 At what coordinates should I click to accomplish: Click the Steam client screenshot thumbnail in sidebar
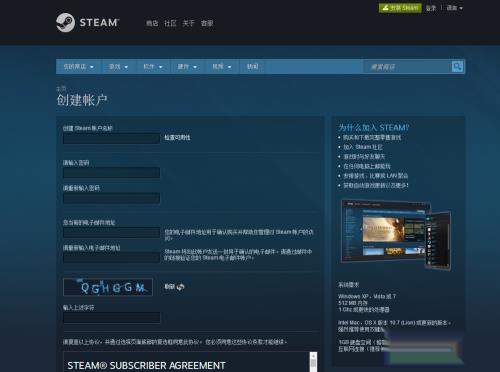[x=396, y=235]
